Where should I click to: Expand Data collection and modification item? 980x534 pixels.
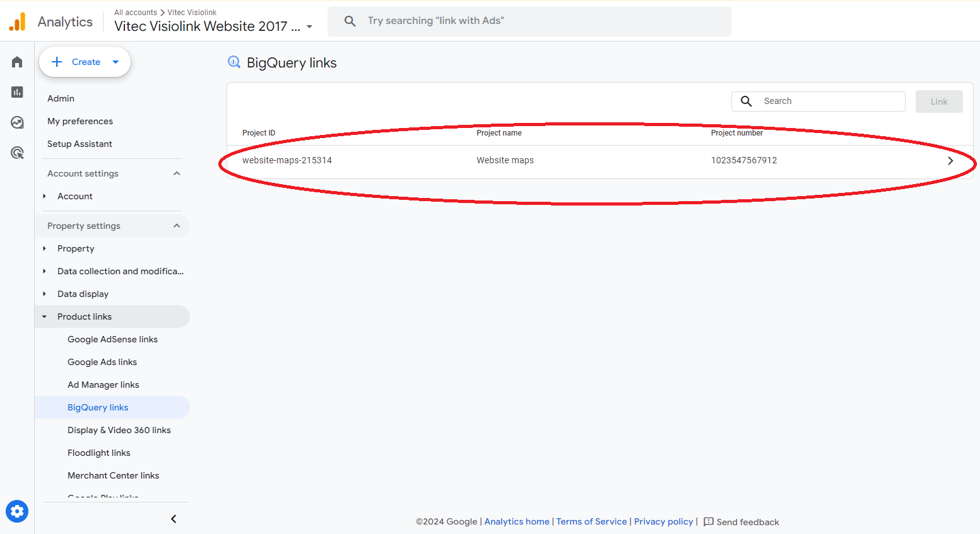pyautogui.click(x=44, y=271)
